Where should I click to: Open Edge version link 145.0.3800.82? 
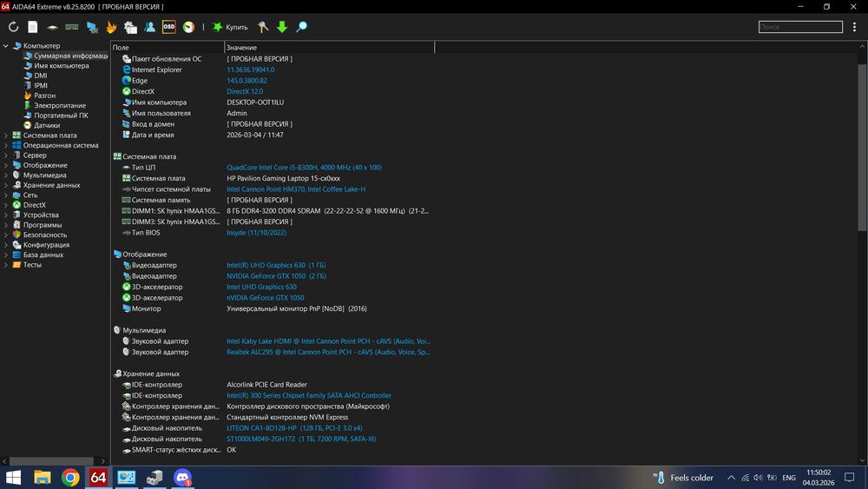[247, 81]
